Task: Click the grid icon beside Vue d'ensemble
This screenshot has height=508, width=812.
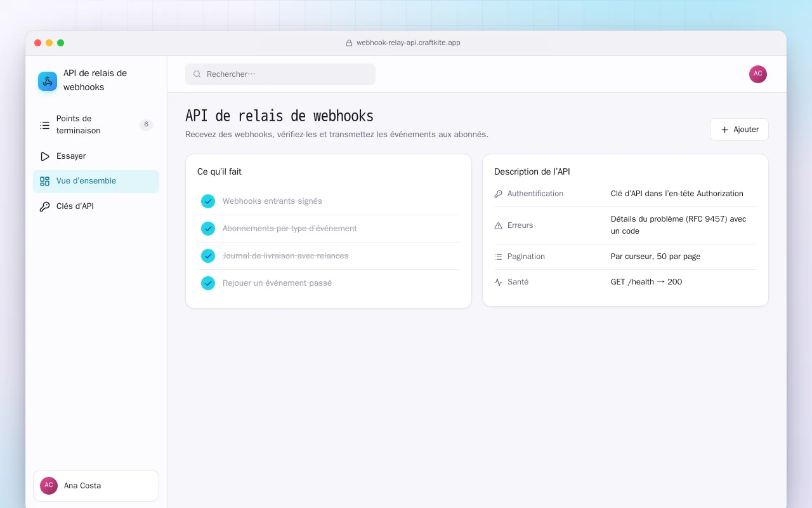Action: (44, 181)
